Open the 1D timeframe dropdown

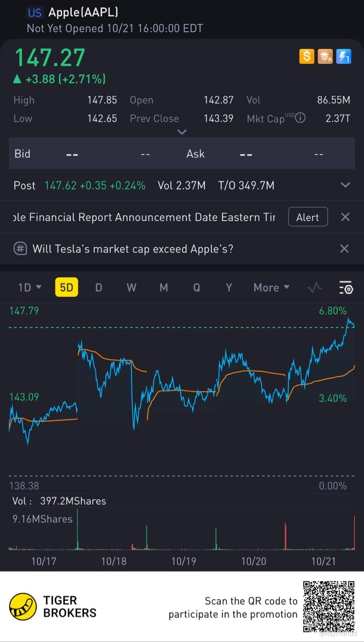30,287
